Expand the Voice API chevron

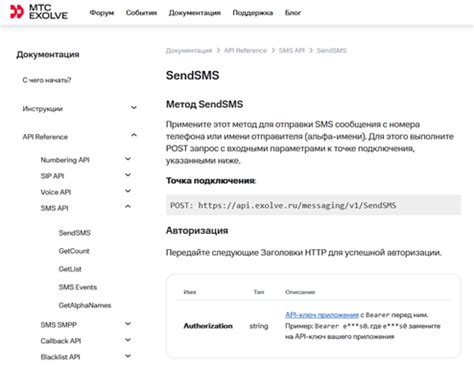coord(128,191)
